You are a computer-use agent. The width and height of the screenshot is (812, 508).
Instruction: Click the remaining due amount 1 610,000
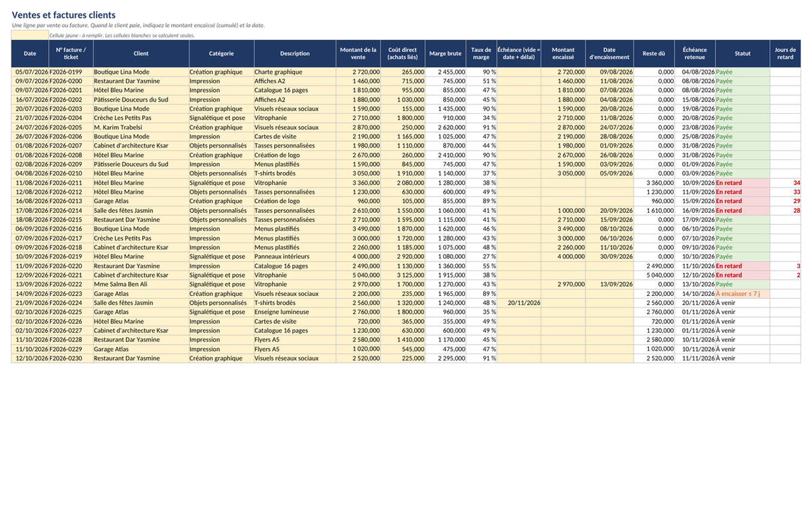tap(654, 211)
